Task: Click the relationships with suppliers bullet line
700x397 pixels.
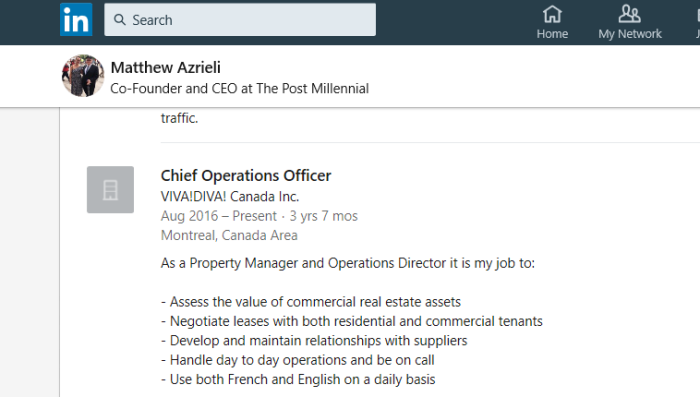Action: 314,341
